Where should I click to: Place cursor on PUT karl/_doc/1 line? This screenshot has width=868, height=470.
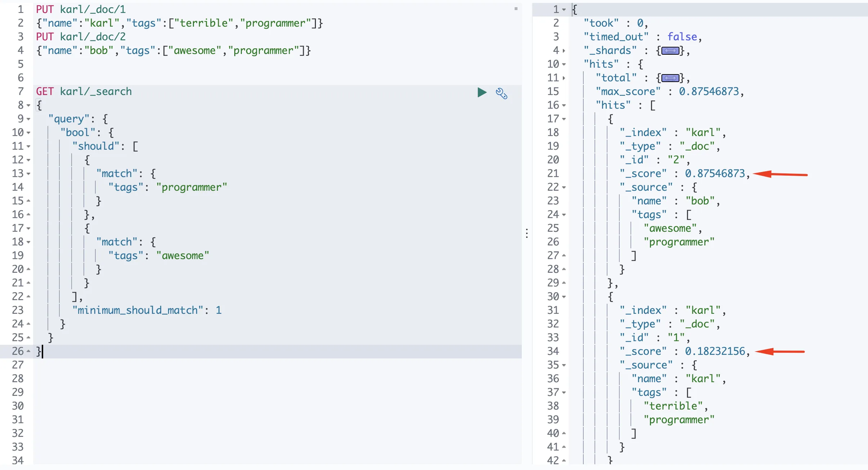pos(81,9)
